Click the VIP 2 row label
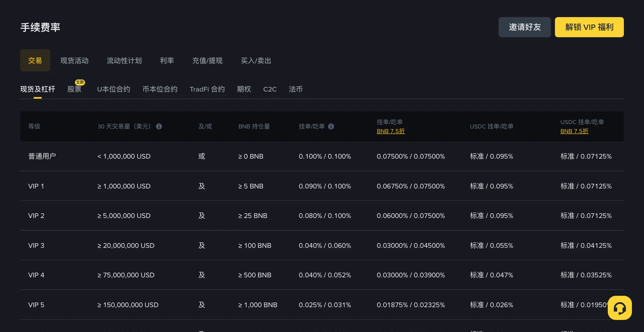This screenshot has height=332, width=644. click(x=36, y=216)
